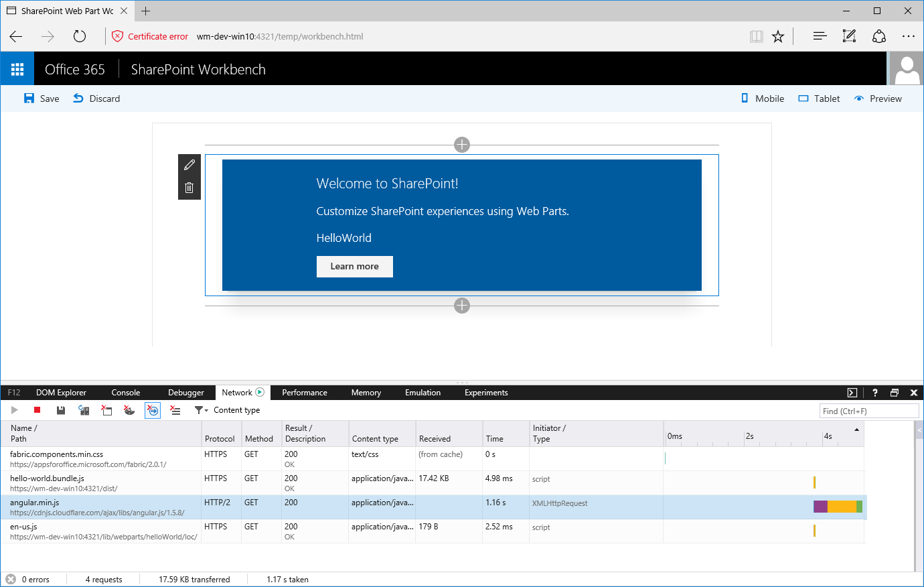Image resolution: width=924 pixels, height=587 pixels.
Task: Click the Save icon in the workbench toolbar
Action: (x=29, y=99)
